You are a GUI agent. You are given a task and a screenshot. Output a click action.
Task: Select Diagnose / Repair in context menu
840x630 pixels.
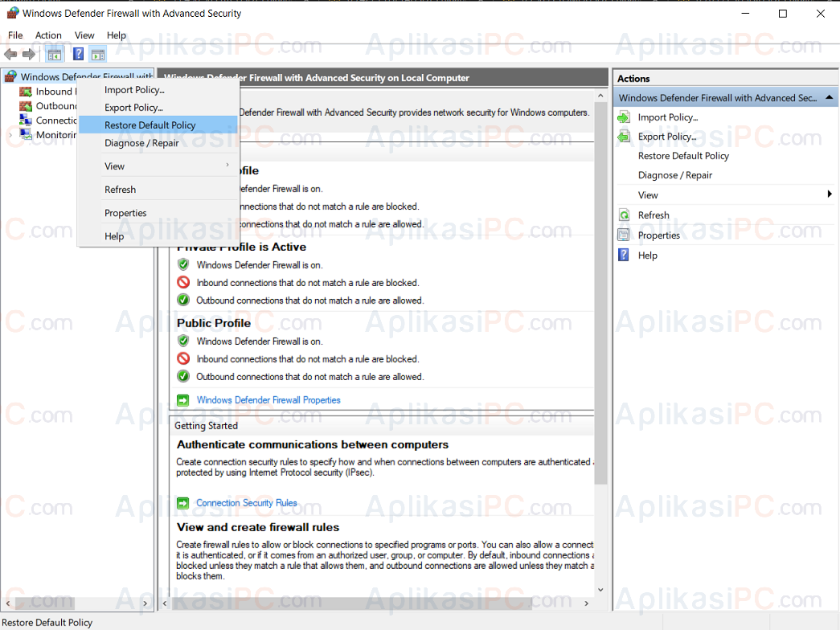pyautogui.click(x=158, y=143)
